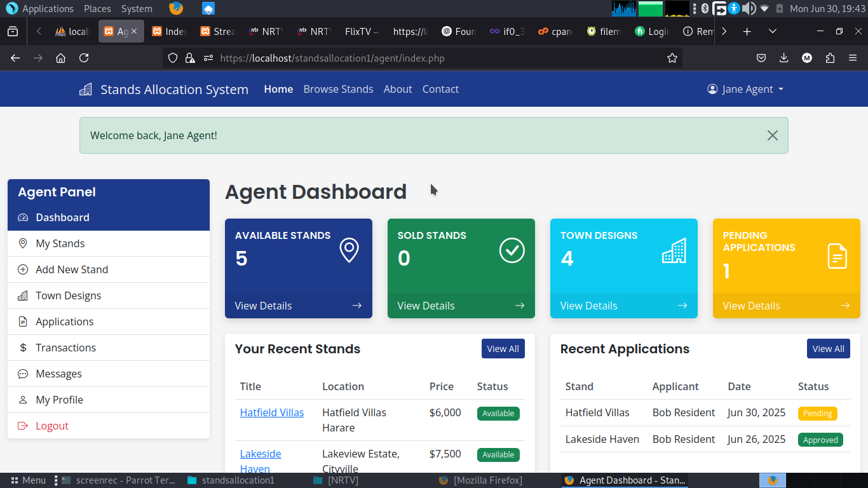
Task: Open Applications in Agent Panel sidebar
Action: pos(109,322)
